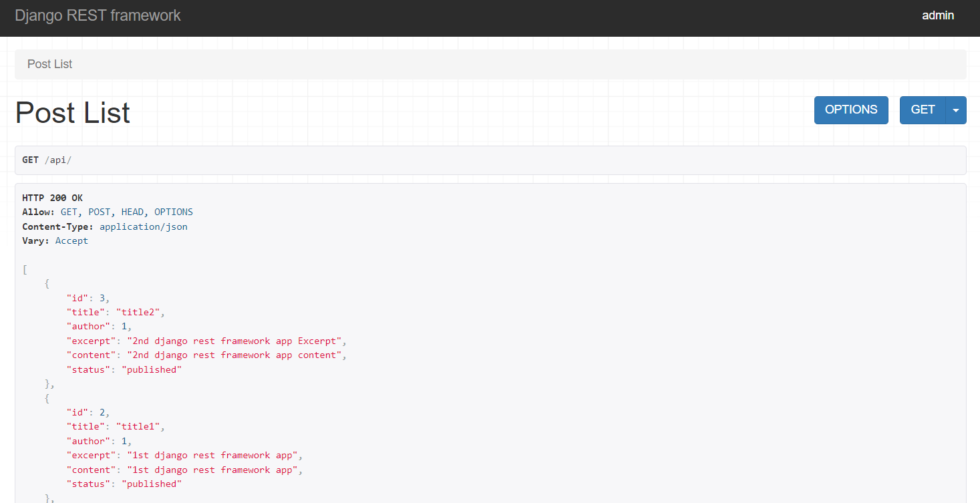Select the HTTP 200 OK status line
980x503 pixels.
click(x=53, y=198)
